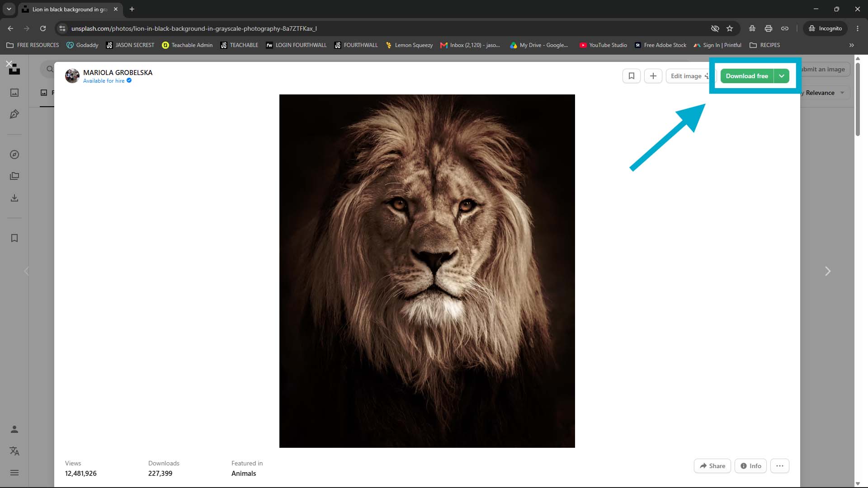The width and height of the screenshot is (868, 488).
Task: Bookmark this page with the star icon
Action: click(x=730, y=28)
